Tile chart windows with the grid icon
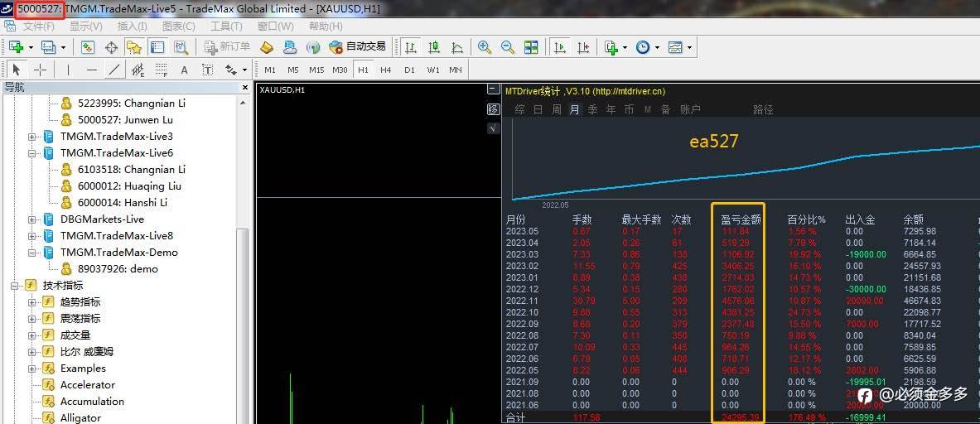 [531, 47]
